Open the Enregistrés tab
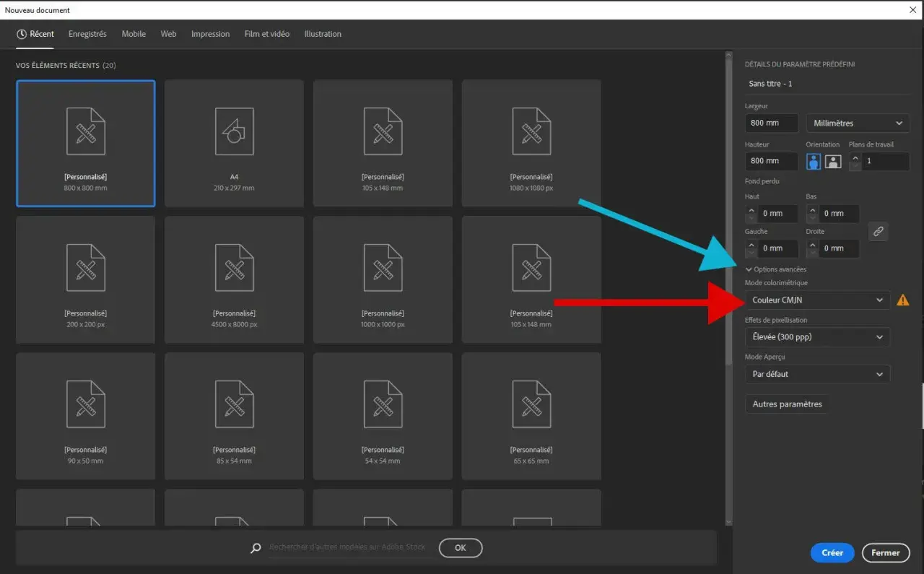Image resolution: width=924 pixels, height=574 pixels. [x=87, y=34]
